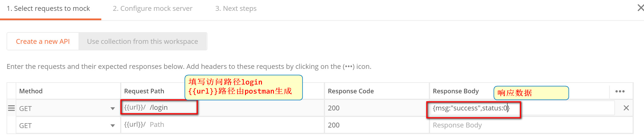Click the Method column header

click(x=31, y=91)
